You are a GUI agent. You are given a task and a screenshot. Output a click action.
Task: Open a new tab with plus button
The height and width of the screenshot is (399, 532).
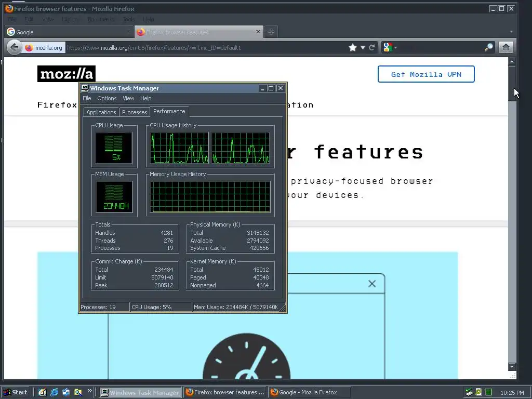tap(271, 32)
